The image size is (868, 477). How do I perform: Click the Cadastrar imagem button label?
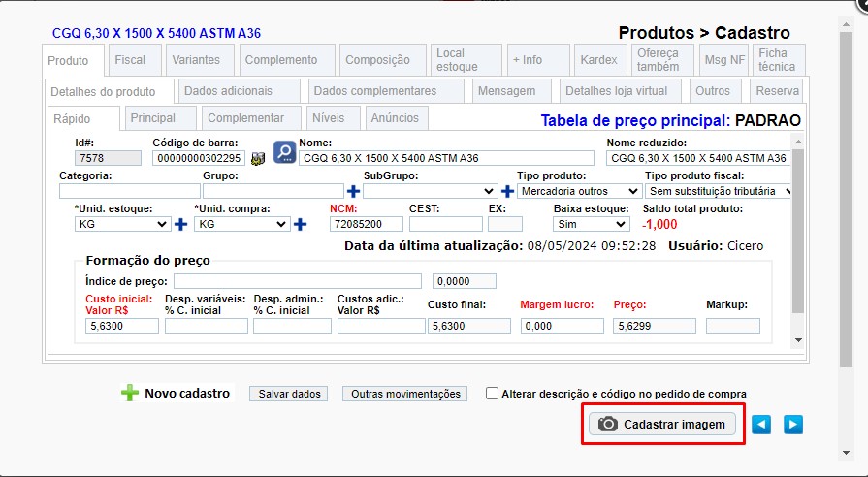[x=674, y=425]
